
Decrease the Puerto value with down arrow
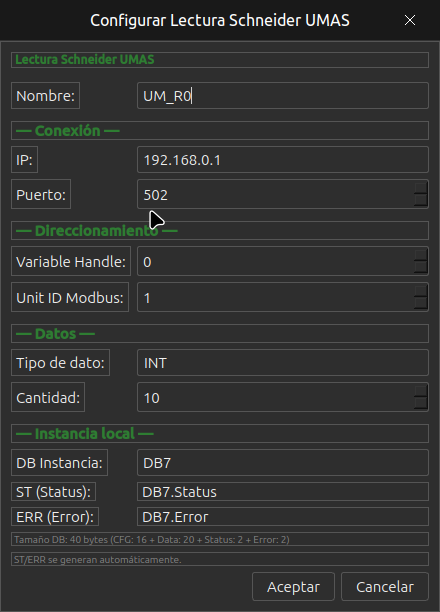[x=421, y=200]
